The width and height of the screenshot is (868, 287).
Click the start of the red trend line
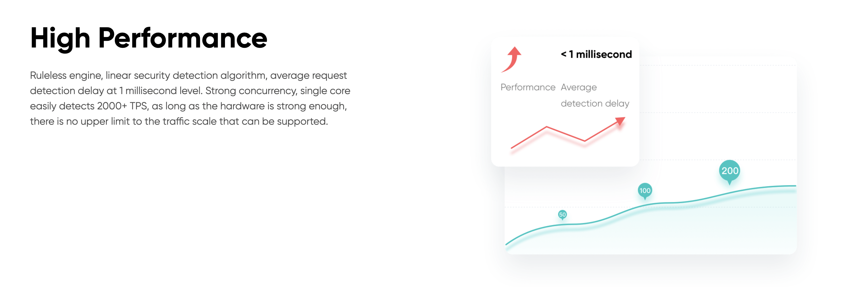pos(512,147)
